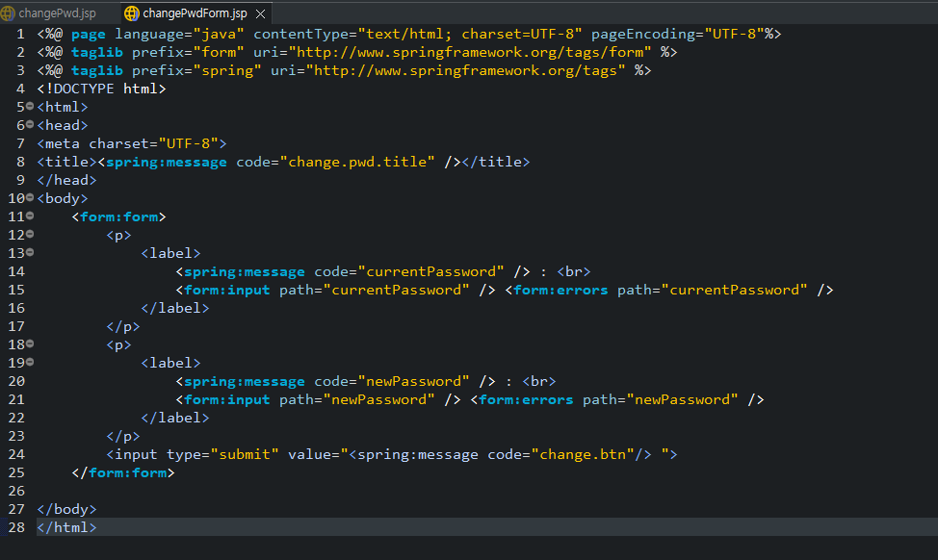938x560 pixels.
Task: Click the meta charset UTF-8 value
Action: tap(189, 143)
